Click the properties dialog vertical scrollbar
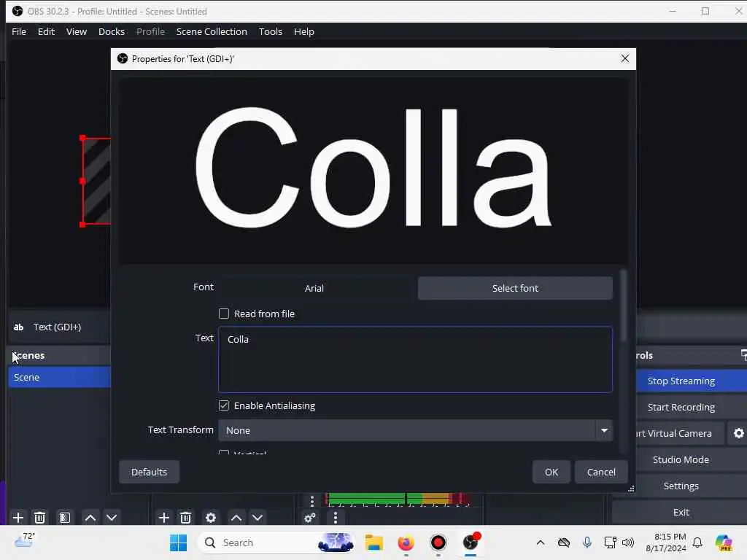Image resolution: width=747 pixels, height=560 pixels. pos(623,306)
